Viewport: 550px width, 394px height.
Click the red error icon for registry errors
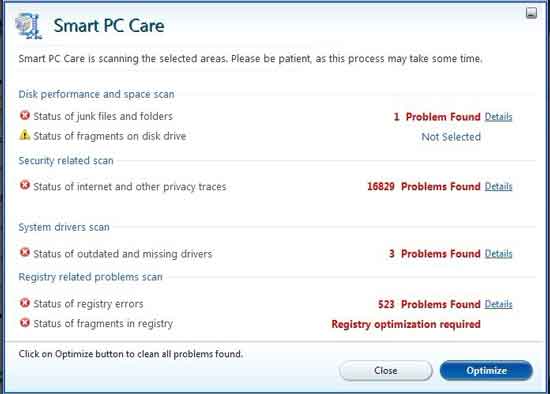[25, 302]
